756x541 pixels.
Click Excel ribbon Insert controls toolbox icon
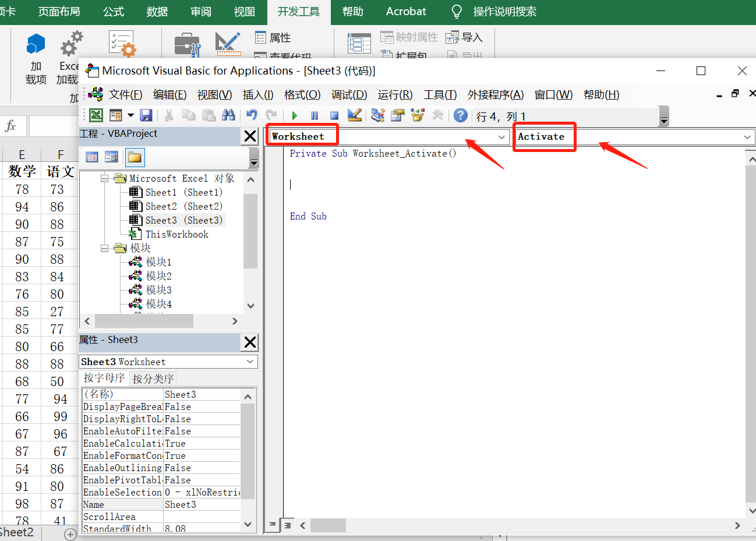(188, 45)
